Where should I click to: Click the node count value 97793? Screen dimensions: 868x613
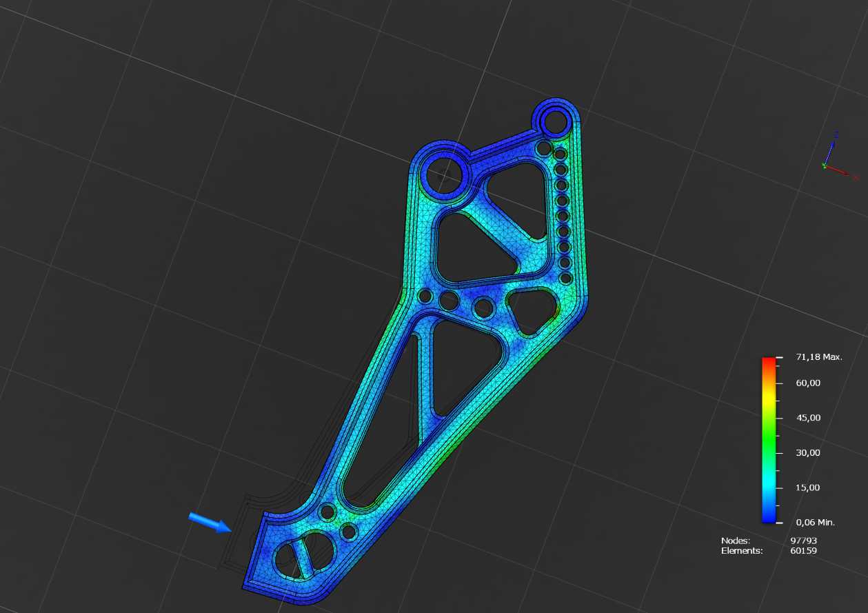tap(804, 541)
